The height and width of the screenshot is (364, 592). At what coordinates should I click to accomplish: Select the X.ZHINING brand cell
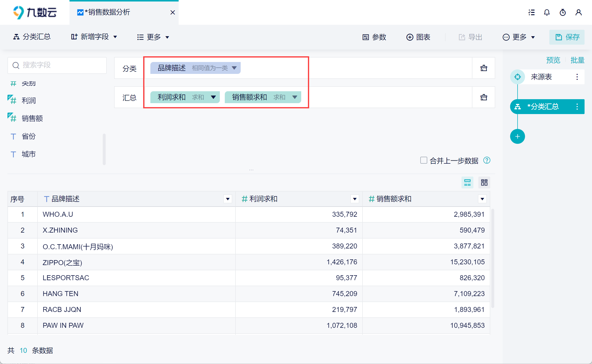136,230
